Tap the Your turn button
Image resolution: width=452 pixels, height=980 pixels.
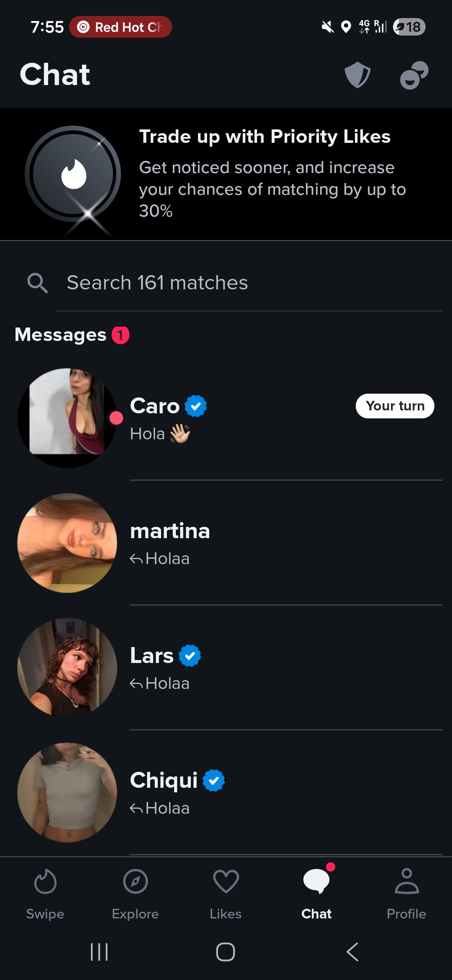coord(395,405)
